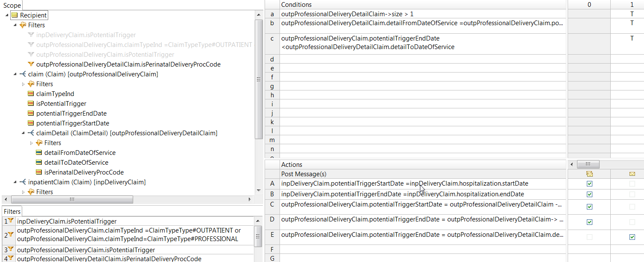
Task: Uncheck the checked box in action row B
Action: click(589, 195)
